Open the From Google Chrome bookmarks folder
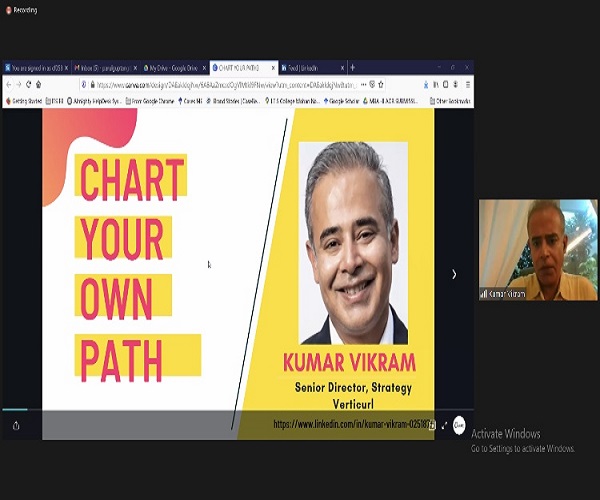This screenshot has height=500, width=600. pyautogui.click(x=150, y=101)
